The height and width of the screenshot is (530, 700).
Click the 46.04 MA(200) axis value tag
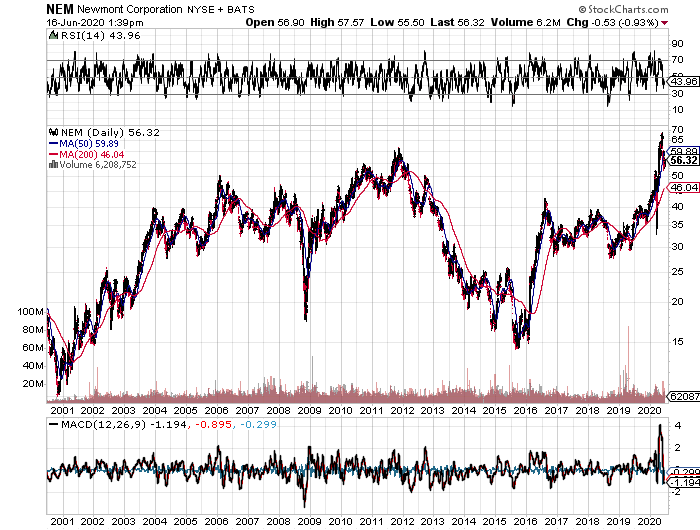[683, 187]
